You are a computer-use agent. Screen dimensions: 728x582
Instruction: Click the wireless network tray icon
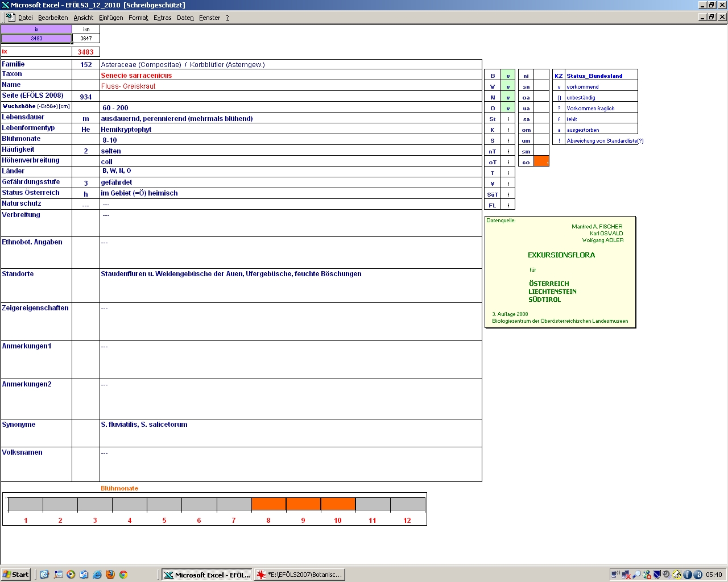(x=616, y=575)
